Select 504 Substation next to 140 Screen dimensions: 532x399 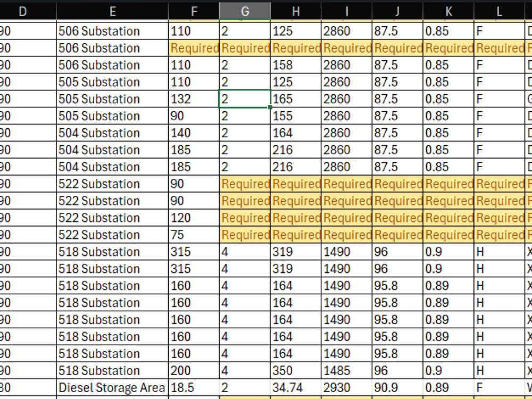click(x=112, y=132)
